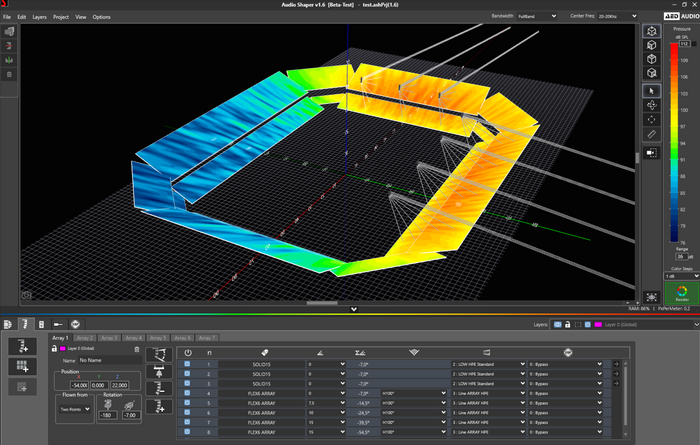Open the Edit menu
Image resolution: width=700 pixels, height=445 pixels.
[21, 17]
